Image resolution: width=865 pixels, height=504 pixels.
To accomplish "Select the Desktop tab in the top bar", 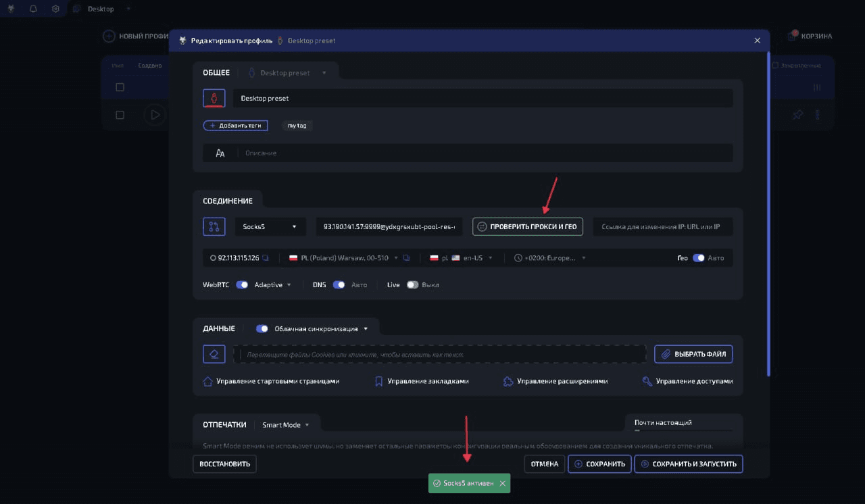I will click(x=101, y=9).
